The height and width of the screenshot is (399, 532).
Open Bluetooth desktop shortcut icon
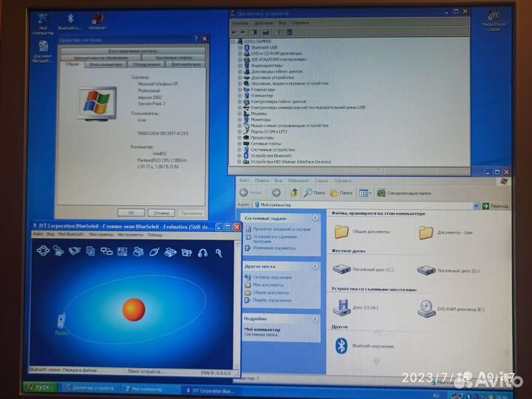tap(70, 22)
